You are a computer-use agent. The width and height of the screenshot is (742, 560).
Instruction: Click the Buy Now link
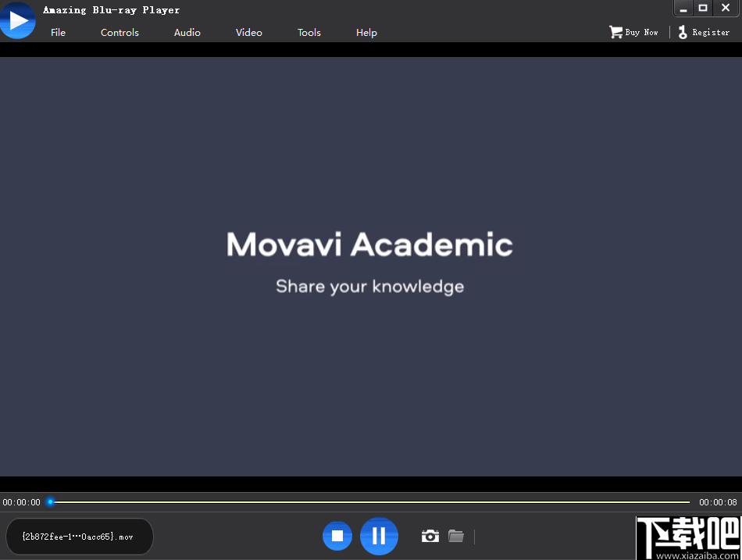pos(641,32)
